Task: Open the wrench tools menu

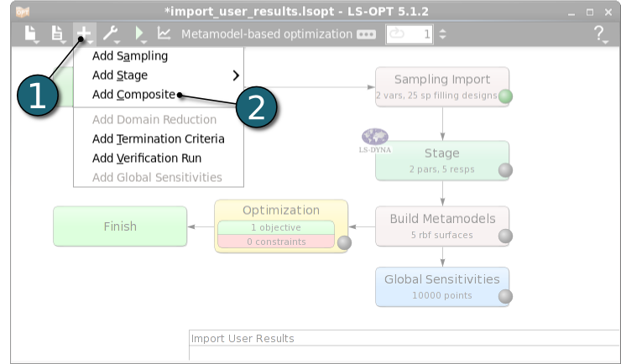Action: 112,34
